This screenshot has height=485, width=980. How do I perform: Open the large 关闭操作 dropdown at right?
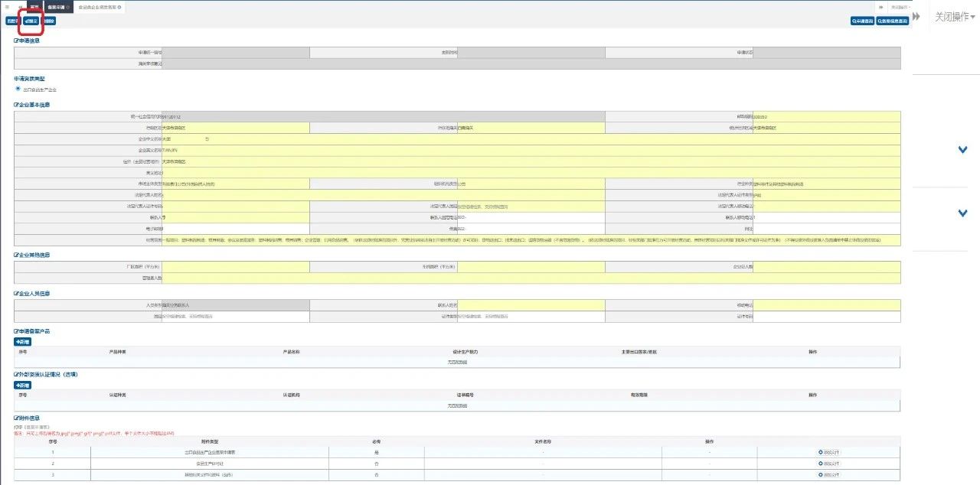click(x=954, y=16)
